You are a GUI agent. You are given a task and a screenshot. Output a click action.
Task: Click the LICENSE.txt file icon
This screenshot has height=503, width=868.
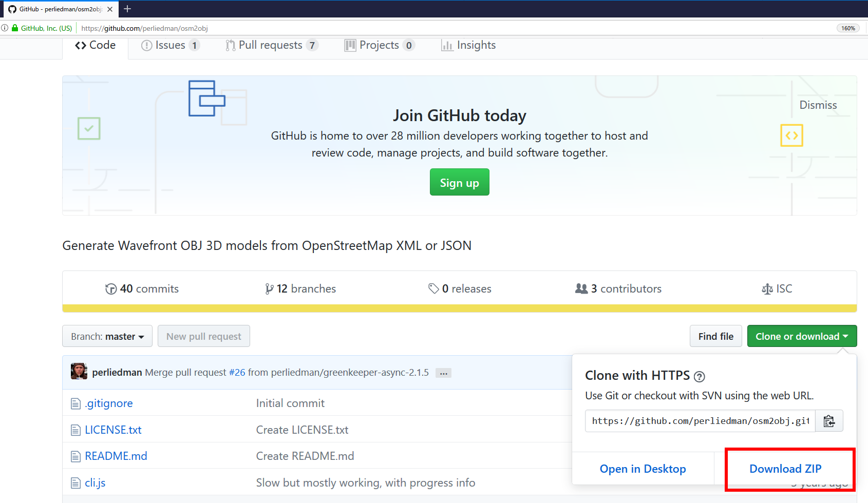[x=76, y=430]
